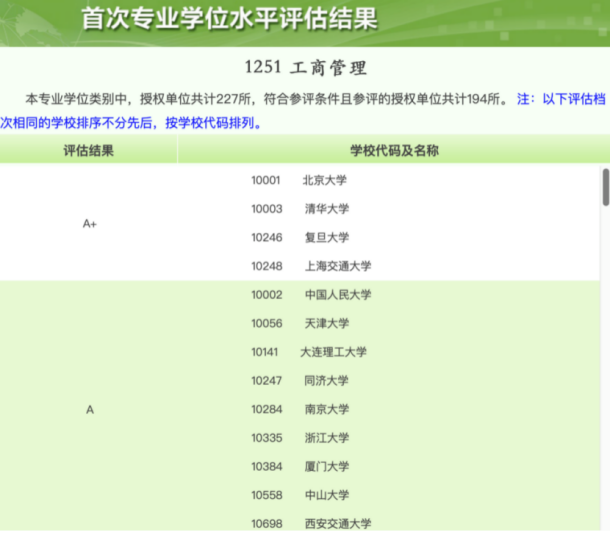Select school code 10558

[x=267, y=495]
